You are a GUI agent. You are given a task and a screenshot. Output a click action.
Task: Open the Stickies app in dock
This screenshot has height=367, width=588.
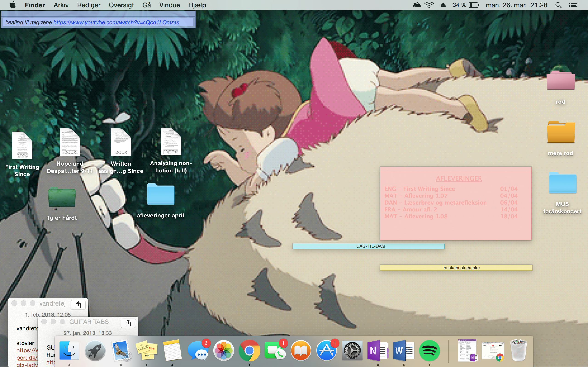147,350
